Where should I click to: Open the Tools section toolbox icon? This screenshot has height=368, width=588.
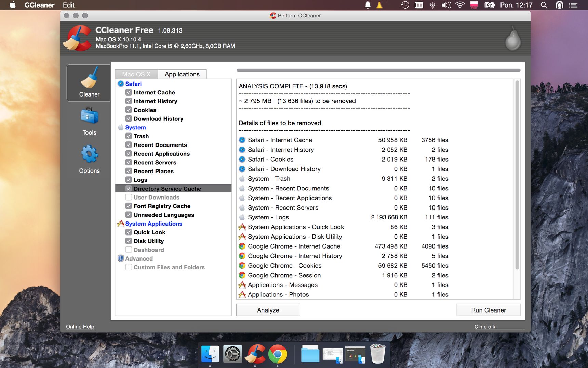[x=89, y=116]
